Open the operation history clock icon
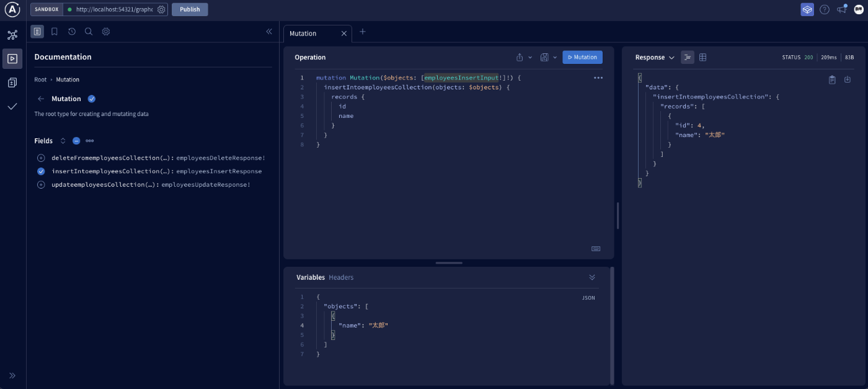This screenshot has height=389, width=868. click(x=72, y=31)
